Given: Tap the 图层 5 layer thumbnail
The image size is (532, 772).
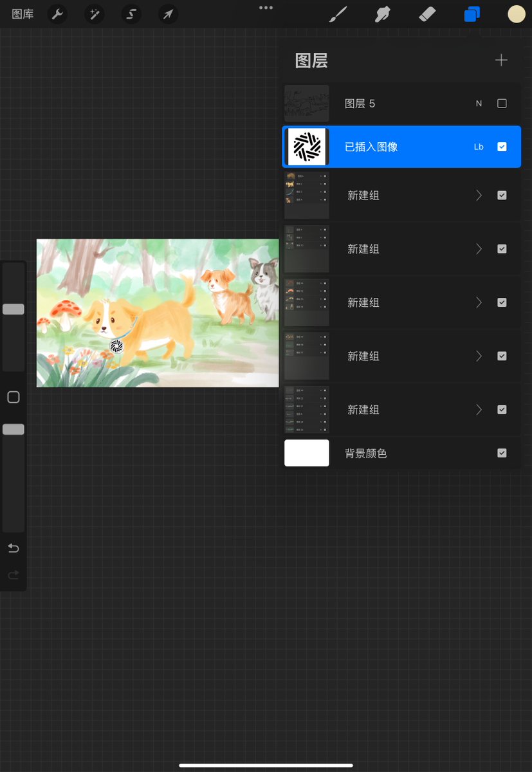Looking at the screenshot, I should [x=307, y=104].
